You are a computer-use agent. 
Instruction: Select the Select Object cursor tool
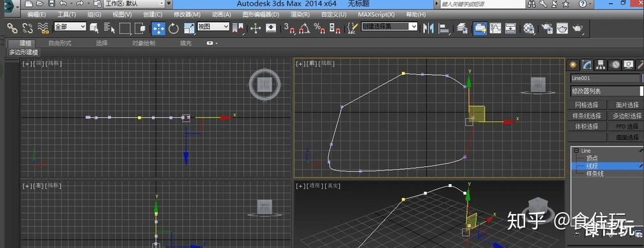pyautogui.click(x=95, y=28)
